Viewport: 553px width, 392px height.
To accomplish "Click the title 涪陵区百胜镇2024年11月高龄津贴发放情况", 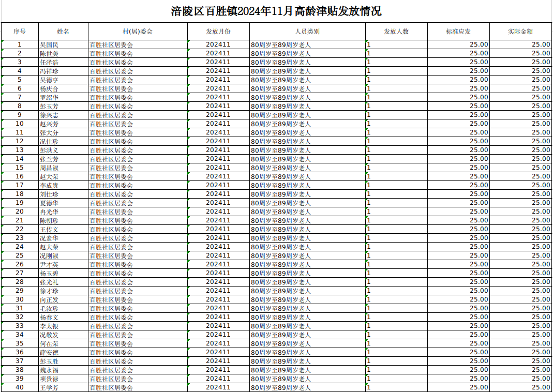I will 276,11.
